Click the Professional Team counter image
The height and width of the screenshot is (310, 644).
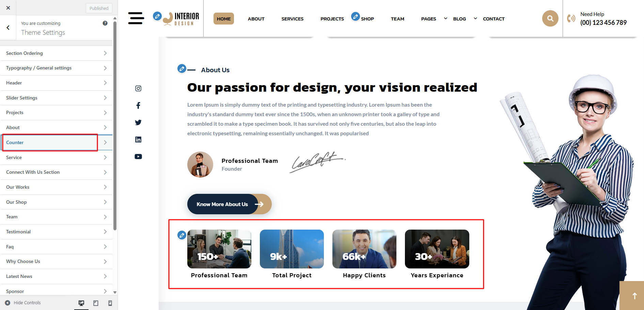point(219,249)
